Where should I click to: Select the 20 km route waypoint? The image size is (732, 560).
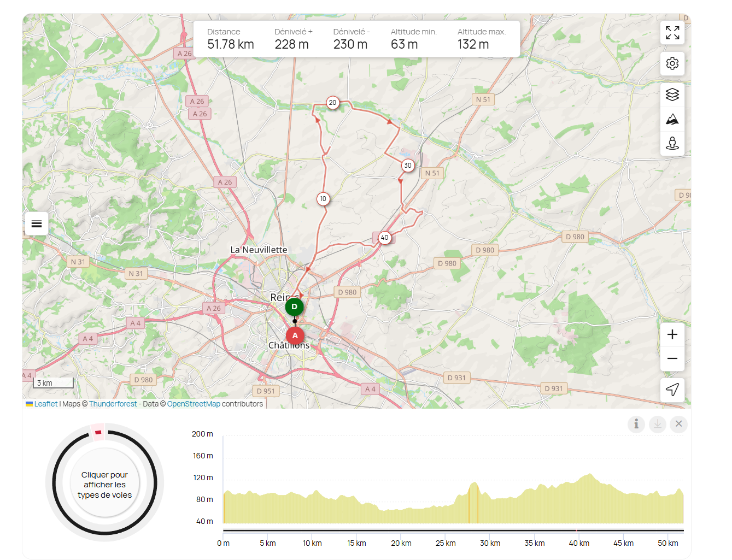[332, 103]
